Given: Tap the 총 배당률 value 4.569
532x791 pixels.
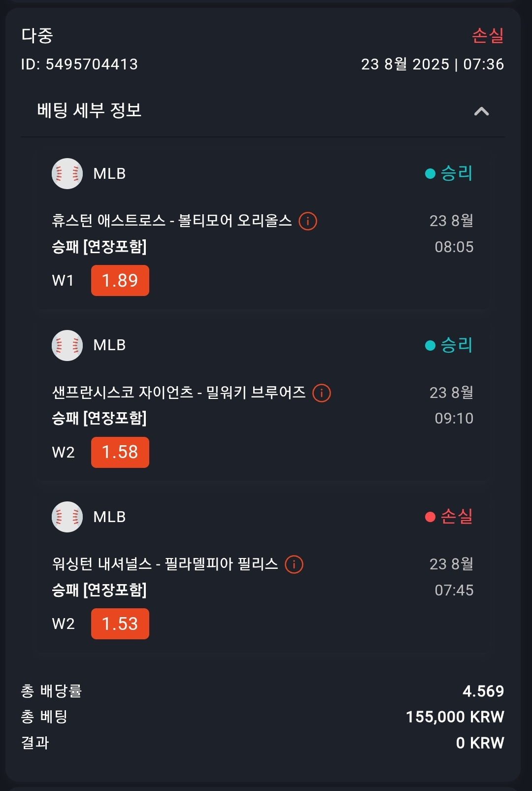Looking at the screenshot, I should (483, 691).
